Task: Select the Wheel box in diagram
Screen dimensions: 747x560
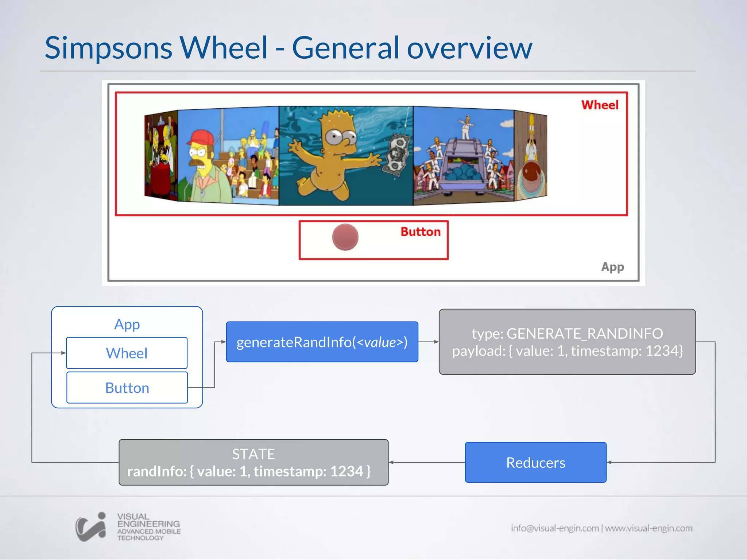Action: (x=127, y=353)
